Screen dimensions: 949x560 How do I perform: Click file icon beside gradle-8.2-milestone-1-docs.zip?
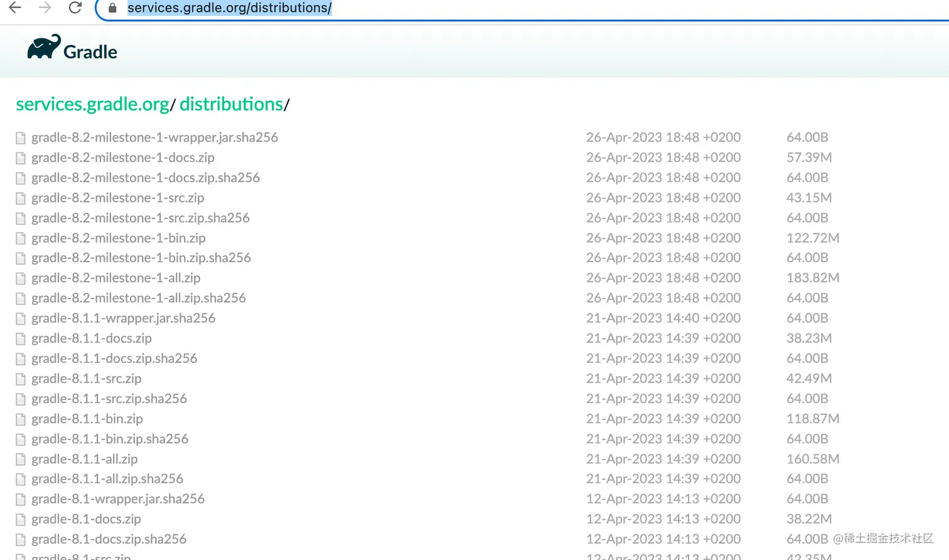click(21, 158)
